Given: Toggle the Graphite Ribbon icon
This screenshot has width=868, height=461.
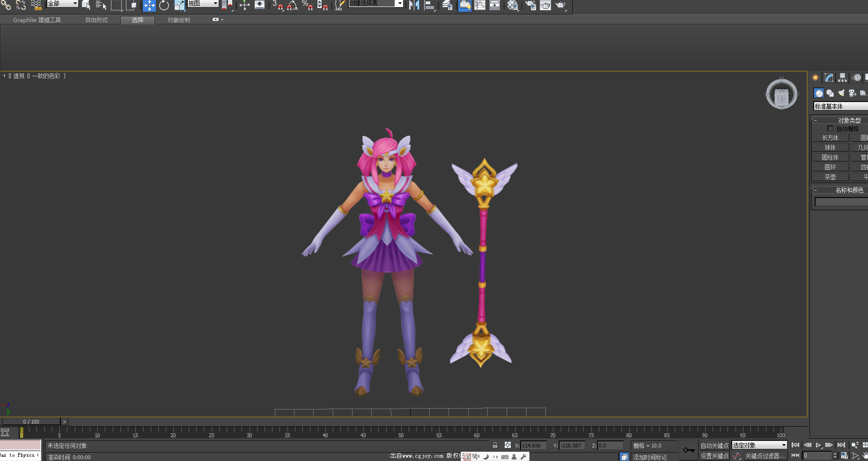Looking at the screenshot, I should pyautogui.click(x=464, y=5).
